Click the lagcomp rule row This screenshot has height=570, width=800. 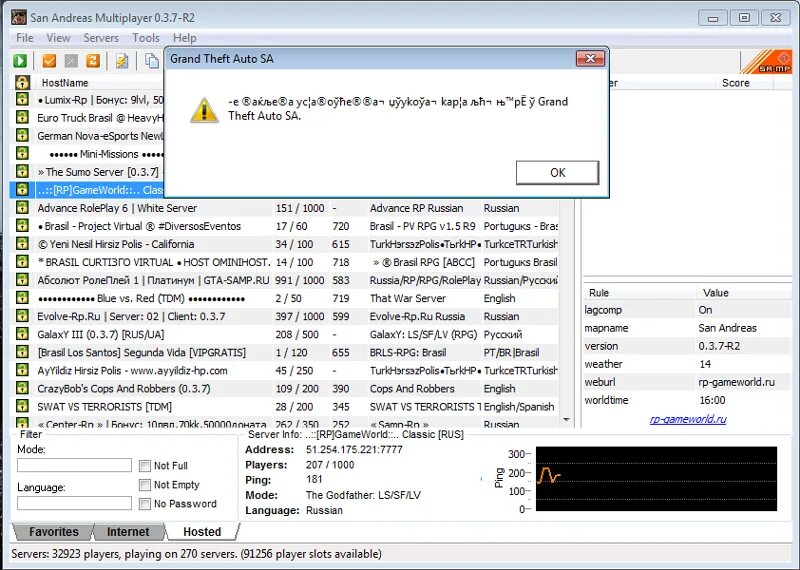(687, 310)
